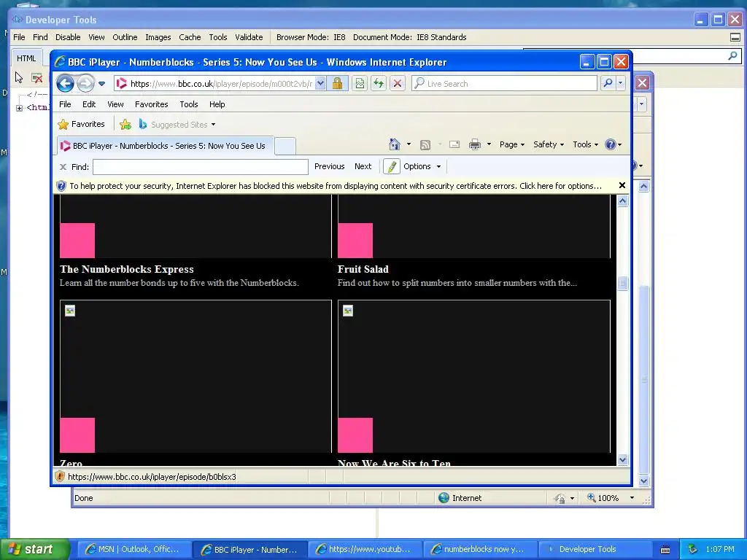Click the security information bar message
Viewport: 747px width, 560px height.
click(336, 186)
